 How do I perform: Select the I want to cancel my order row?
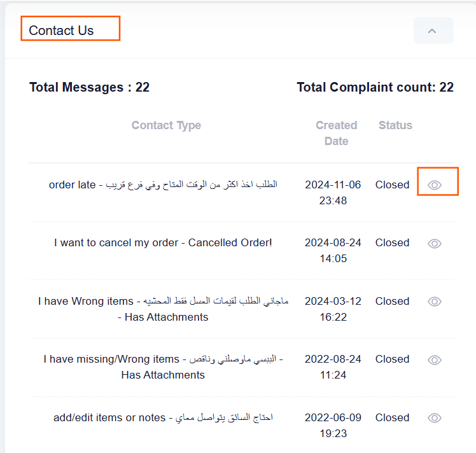pos(163,243)
